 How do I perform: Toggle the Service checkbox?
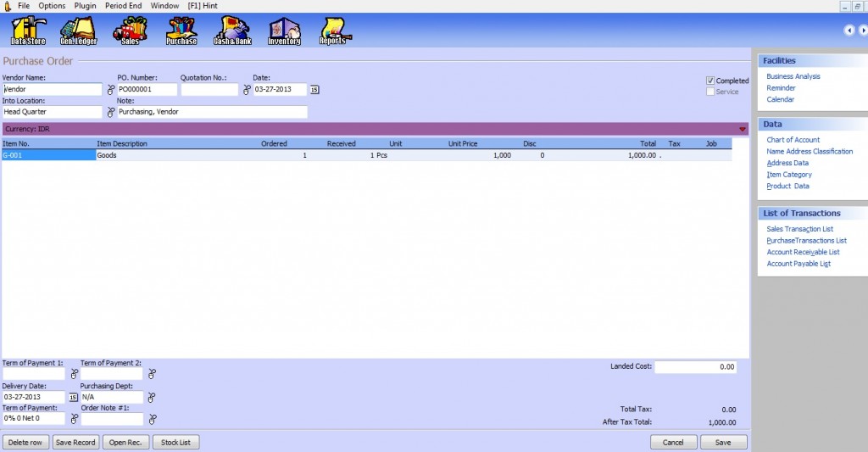click(x=710, y=92)
